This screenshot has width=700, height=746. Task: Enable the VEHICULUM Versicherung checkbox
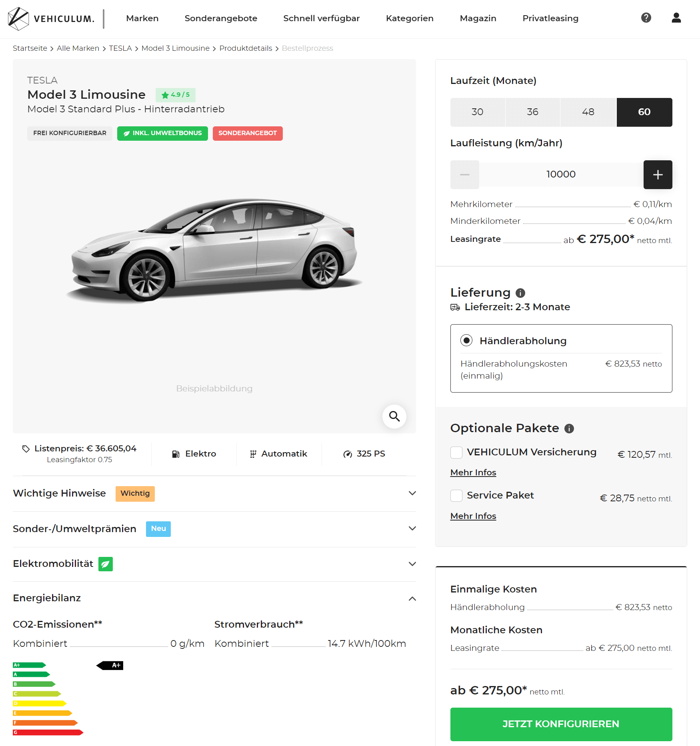point(456,453)
